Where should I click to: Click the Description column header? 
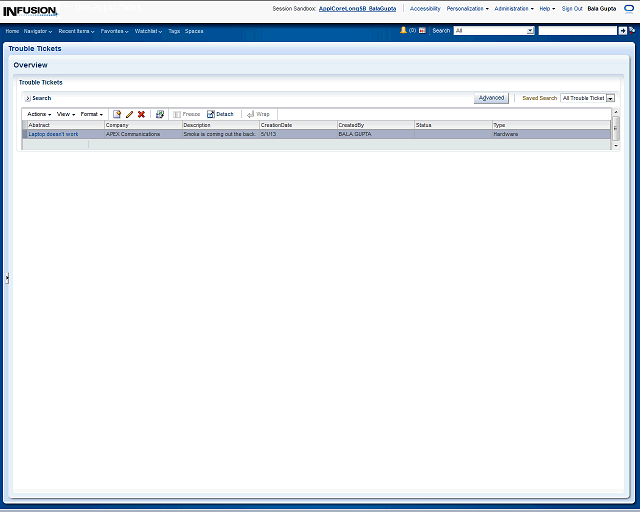click(220, 125)
